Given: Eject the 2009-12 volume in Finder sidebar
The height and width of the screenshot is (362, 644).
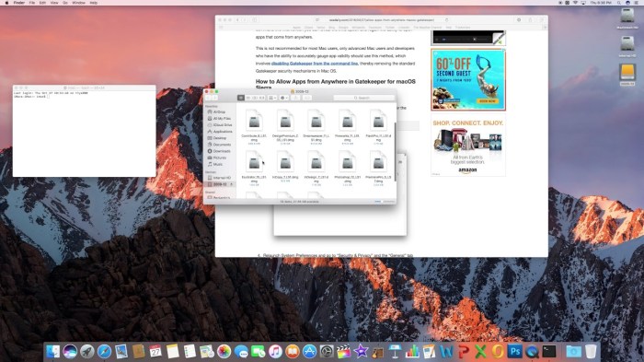Looking at the screenshot, I should point(232,184).
